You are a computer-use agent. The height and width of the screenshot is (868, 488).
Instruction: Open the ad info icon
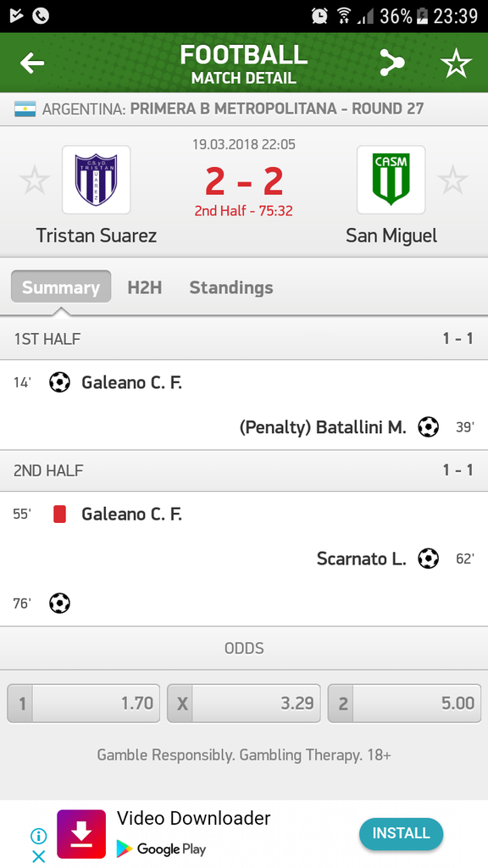(38, 835)
